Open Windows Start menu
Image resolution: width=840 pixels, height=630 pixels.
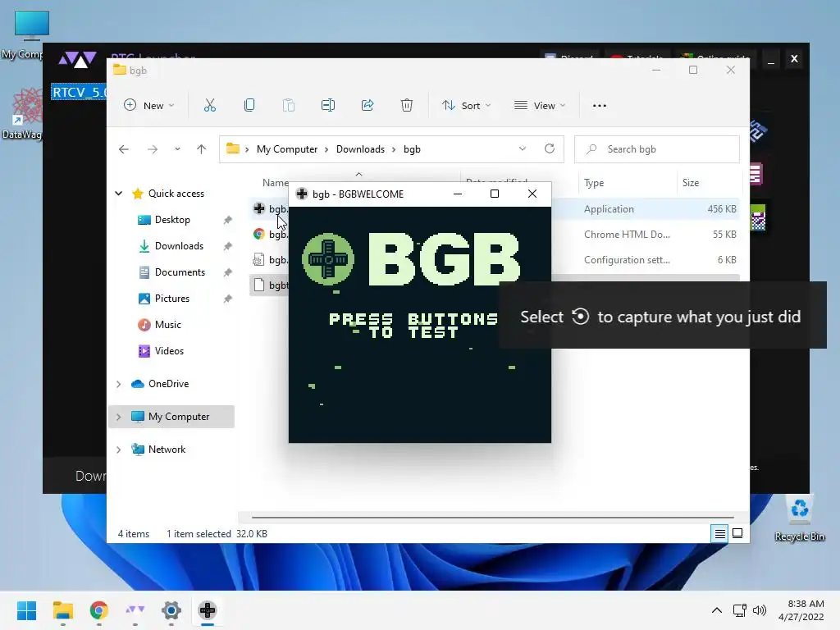27,610
